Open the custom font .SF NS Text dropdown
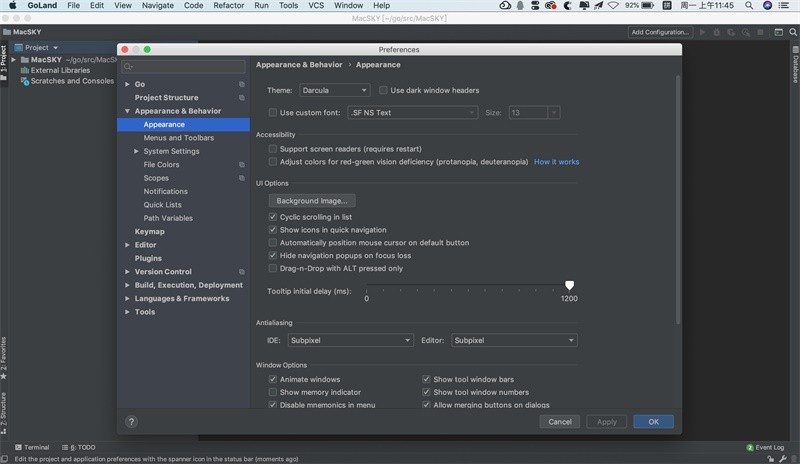 click(412, 113)
